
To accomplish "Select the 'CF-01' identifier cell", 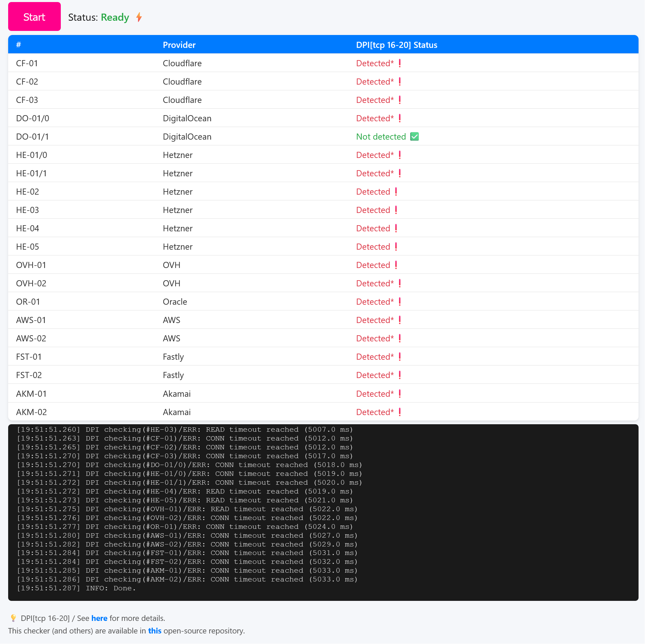I will (x=27, y=63).
